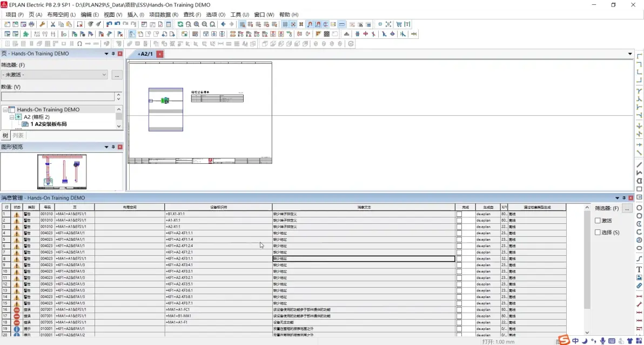Viewport: 644px width, 345px height.
Task: Close the +A2/1 editor tab
Action: (x=160, y=54)
